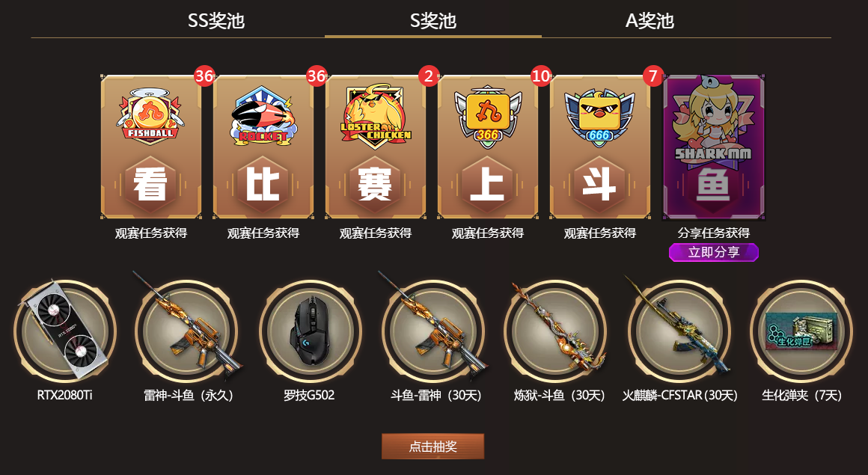Image resolution: width=868 pixels, height=475 pixels.
Task: Click the 斗鱼-雷神 (30天) rifle prize
Action: coord(433,331)
